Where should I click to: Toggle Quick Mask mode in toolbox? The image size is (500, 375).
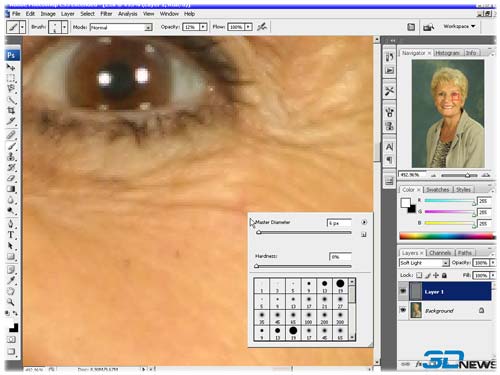[11, 340]
